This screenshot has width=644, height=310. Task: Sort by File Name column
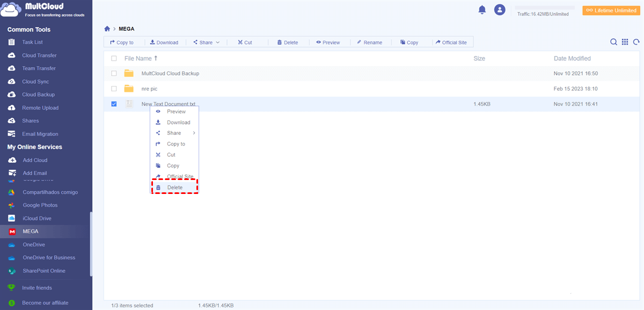[141, 59]
